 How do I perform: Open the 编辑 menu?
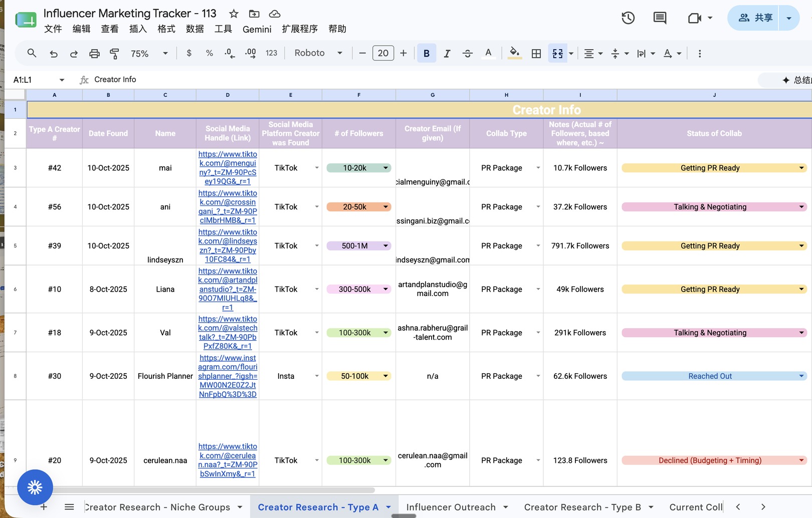pos(81,29)
